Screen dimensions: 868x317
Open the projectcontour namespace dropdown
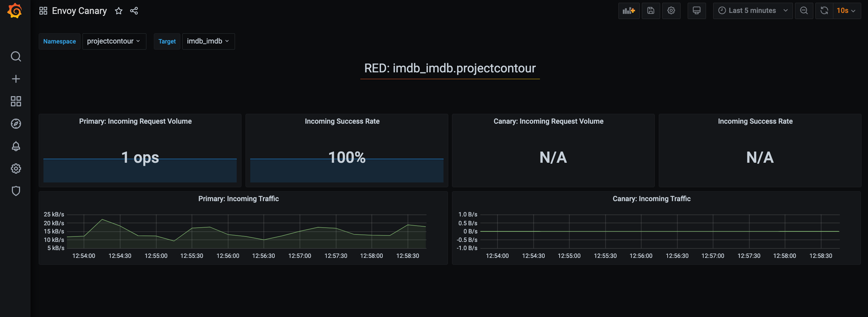pyautogui.click(x=114, y=41)
